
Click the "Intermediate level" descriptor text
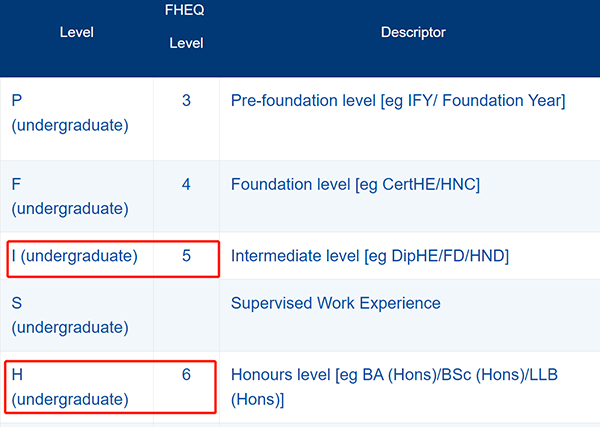(x=370, y=257)
